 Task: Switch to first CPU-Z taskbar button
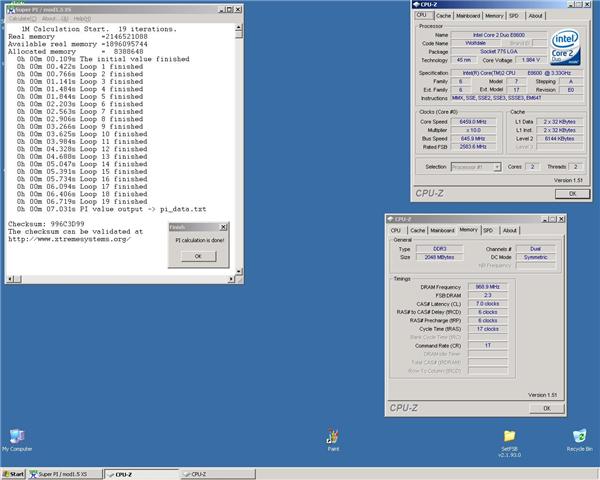142,474
